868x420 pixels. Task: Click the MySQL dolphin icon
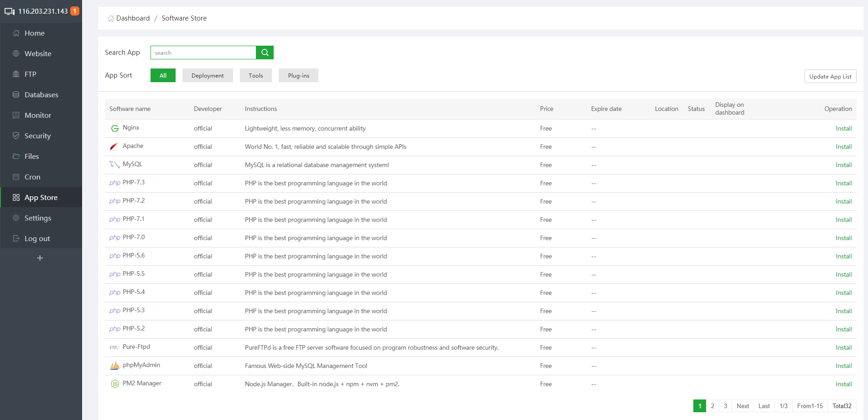pos(114,165)
